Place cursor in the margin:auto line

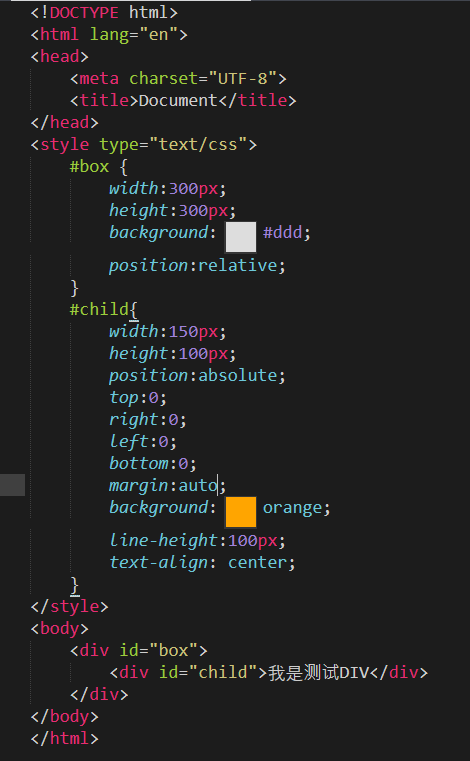point(168,485)
